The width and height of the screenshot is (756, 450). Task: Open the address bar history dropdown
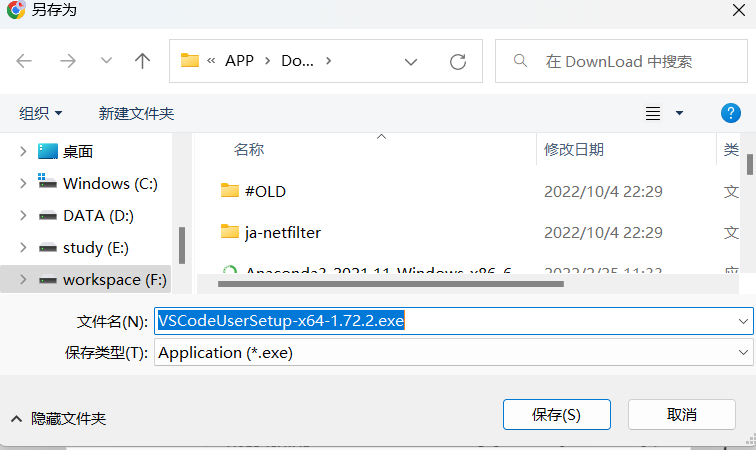pos(411,62)
